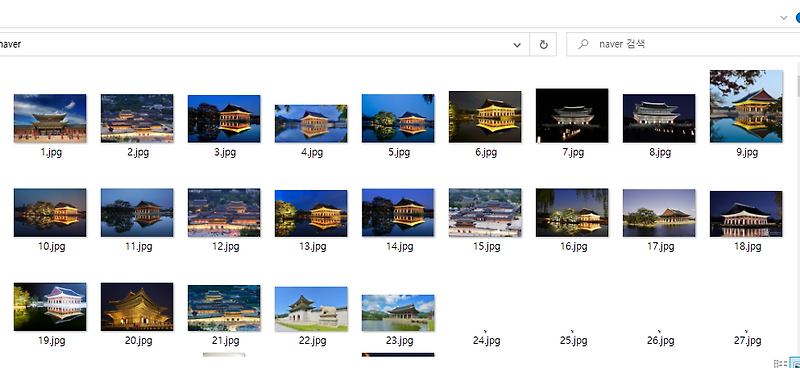Refresh the naver folder view

coord(543,44)
